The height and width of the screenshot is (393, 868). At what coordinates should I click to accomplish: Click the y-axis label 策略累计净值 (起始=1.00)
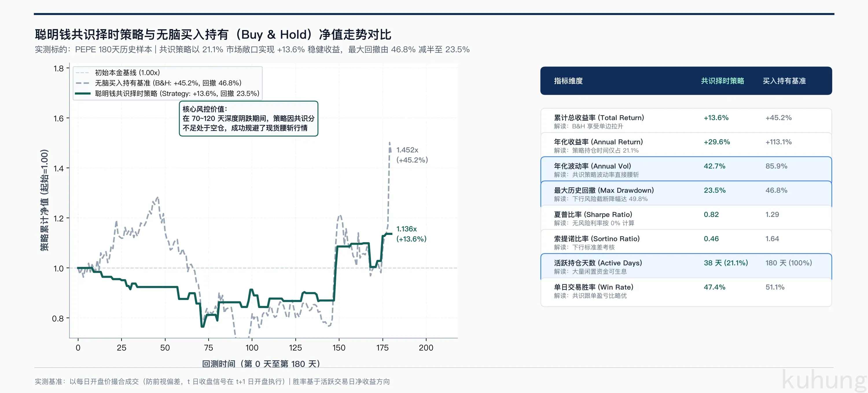tap(44, 200)
